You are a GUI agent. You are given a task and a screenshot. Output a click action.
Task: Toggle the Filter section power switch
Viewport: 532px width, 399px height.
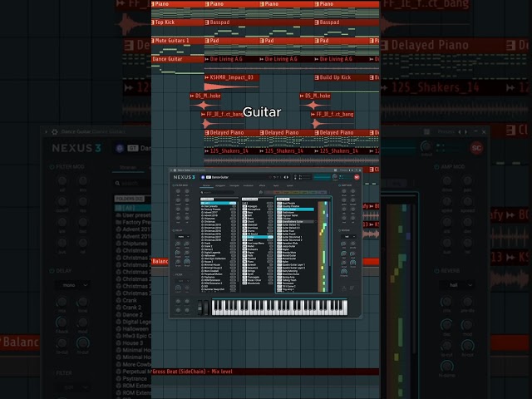tap(174, 274)
